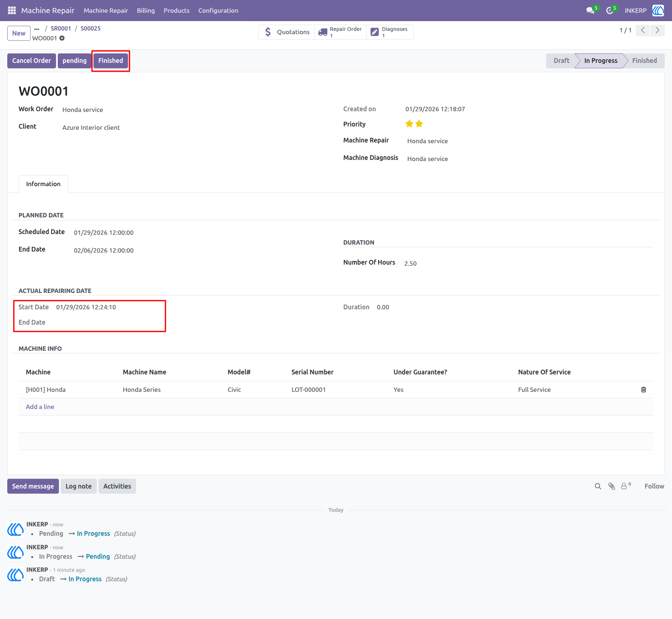The image size is (672, 619).
Task: Mark work order with Finished action button
Action: pos(111,61)
